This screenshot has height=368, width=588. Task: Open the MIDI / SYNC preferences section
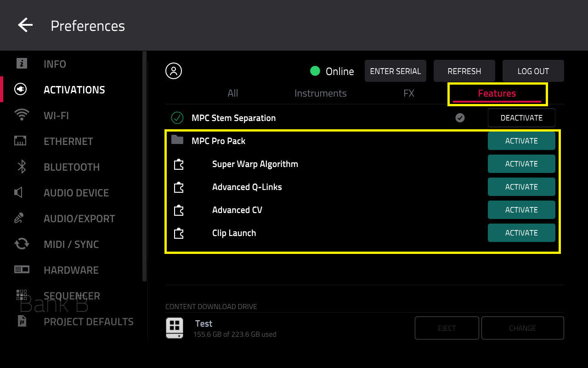tap(71, 244)
